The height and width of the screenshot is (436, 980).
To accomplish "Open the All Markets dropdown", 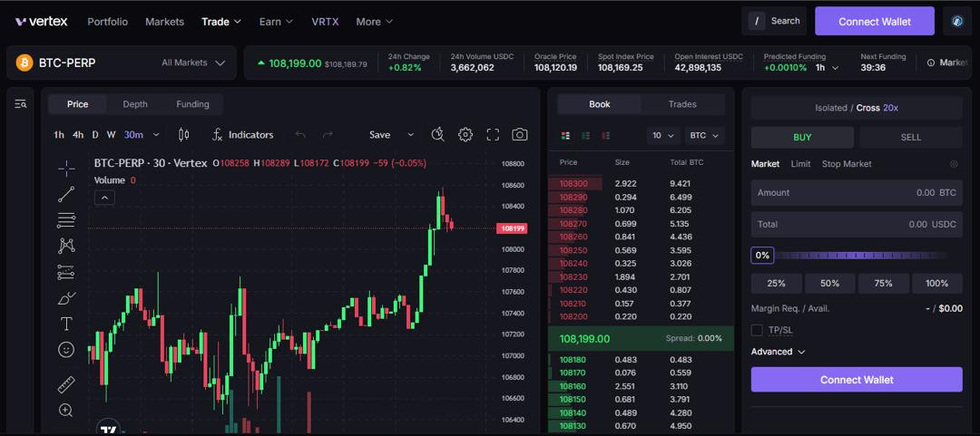I will [192, 63].
